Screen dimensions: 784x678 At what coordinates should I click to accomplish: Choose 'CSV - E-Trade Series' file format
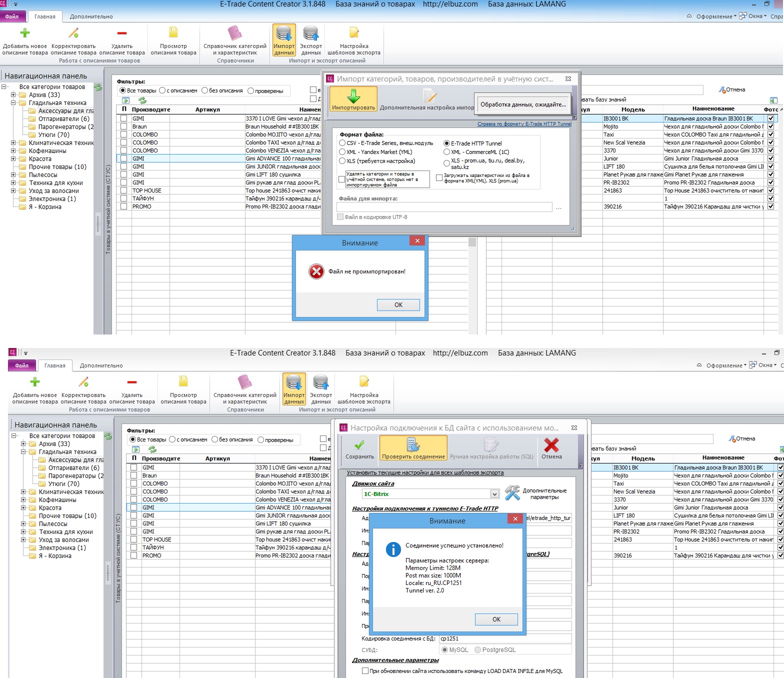pyautogui.click(x=342, y=143)
